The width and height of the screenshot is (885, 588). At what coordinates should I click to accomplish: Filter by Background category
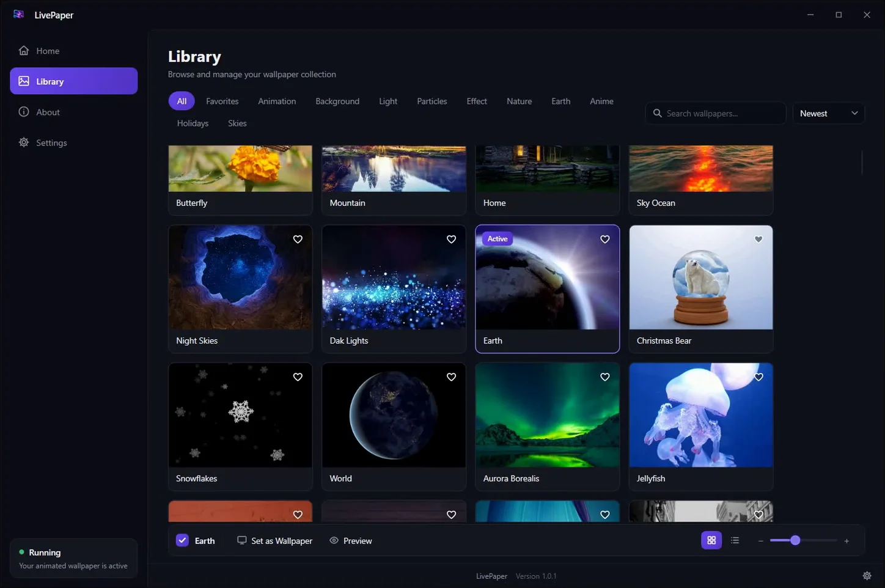pos(337,101)
